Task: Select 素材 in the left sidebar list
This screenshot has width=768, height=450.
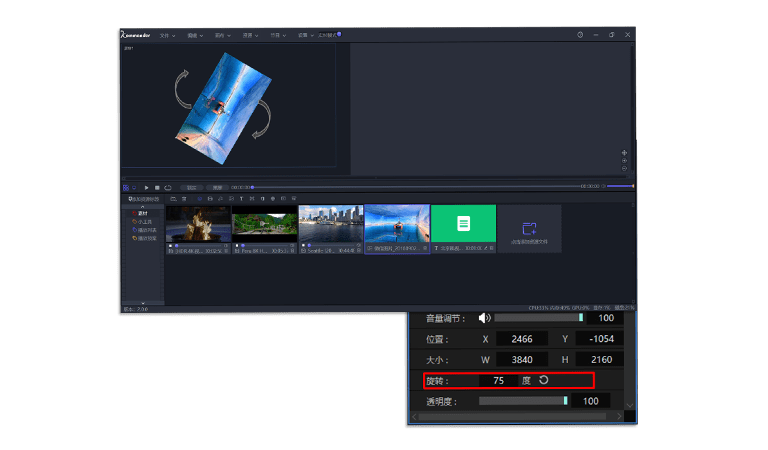Action: pyautogui.click(x=142, y=213)
